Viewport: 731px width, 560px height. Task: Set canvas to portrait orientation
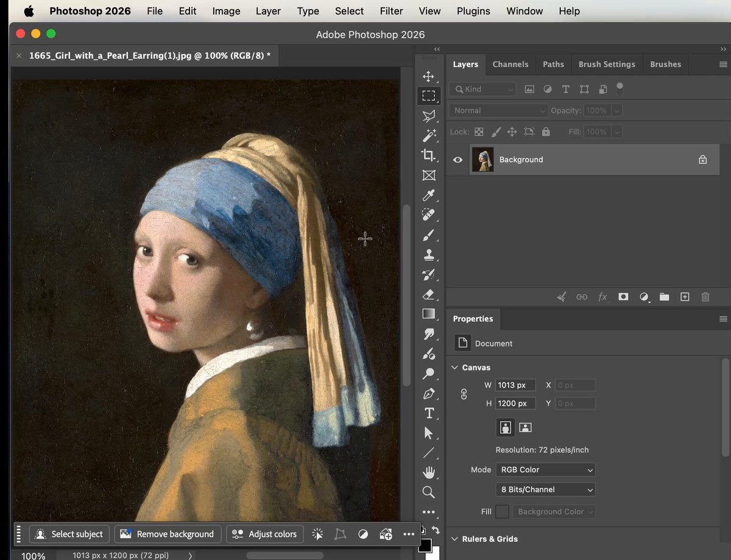506,427
